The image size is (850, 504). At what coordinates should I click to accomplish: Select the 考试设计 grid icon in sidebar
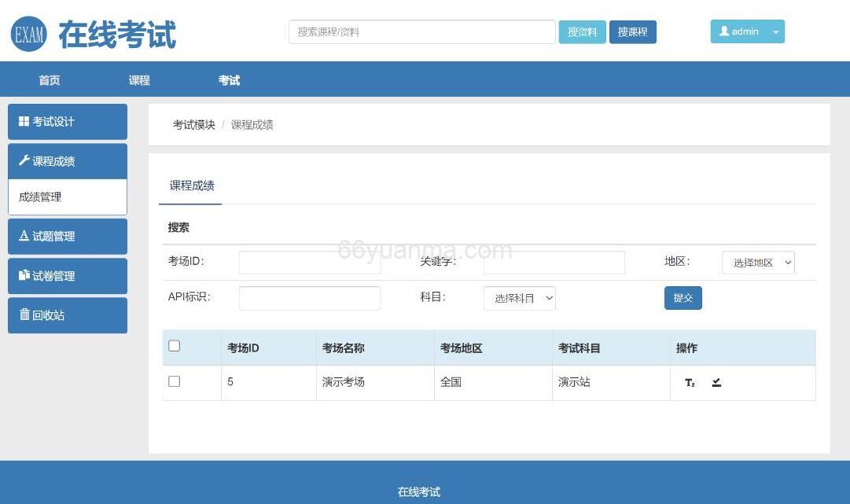pyautogui.click(x=24, y=121)
